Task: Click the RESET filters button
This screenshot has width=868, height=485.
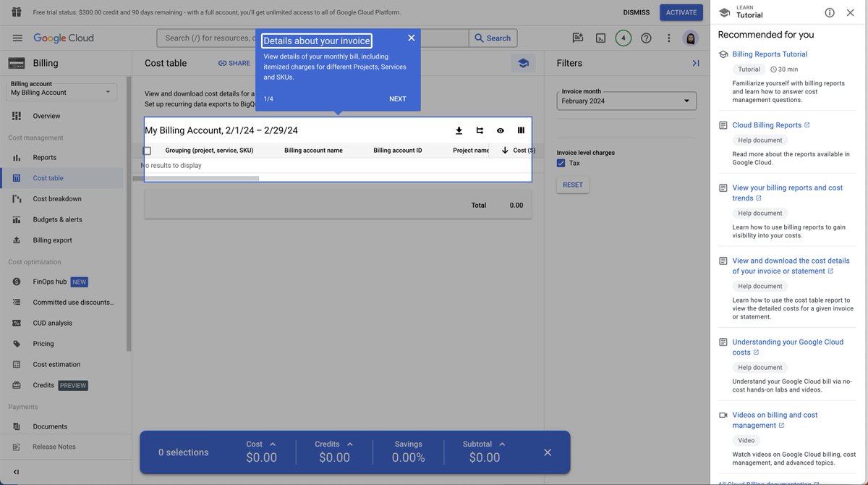Action: (x=573, y=185)
